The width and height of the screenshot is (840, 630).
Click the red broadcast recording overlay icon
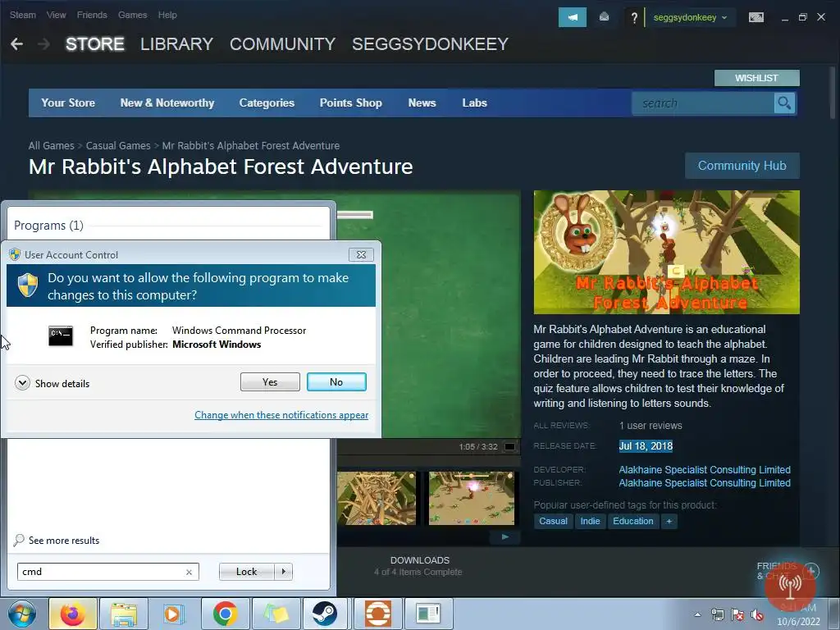point(790,587)
